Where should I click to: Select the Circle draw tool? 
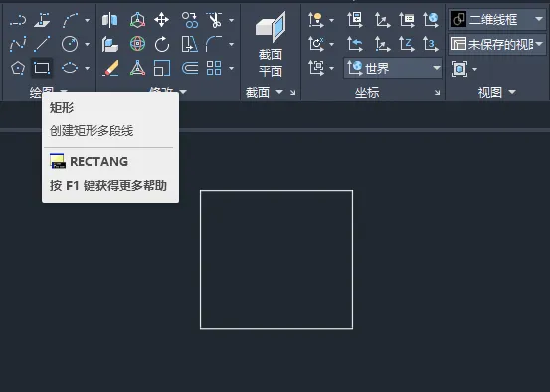pyautogui.click(x=70, y=44)
